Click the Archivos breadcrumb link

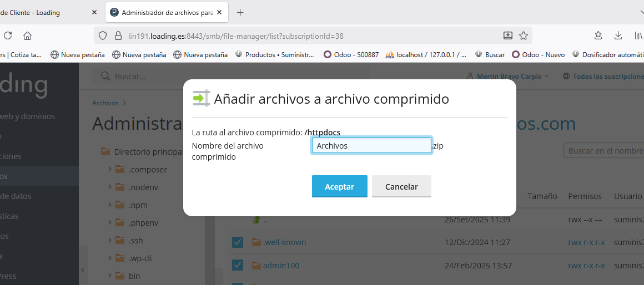point(105,103)
